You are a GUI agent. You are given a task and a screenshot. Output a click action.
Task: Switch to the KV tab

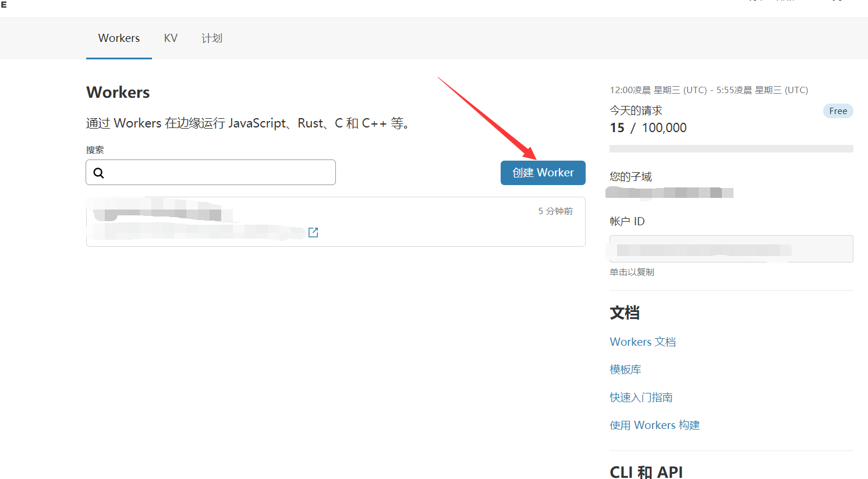click(171, 38)
